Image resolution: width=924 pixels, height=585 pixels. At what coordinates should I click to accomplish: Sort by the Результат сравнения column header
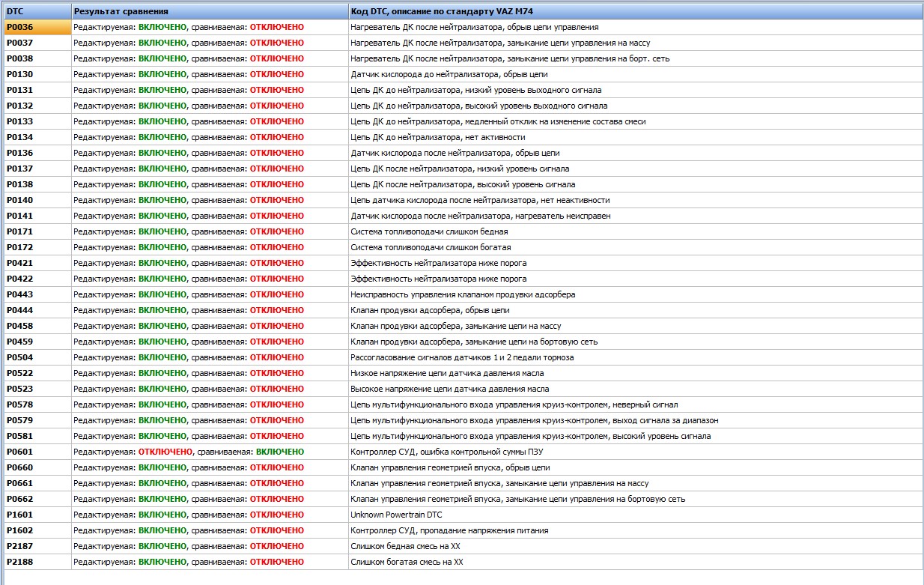210,11
